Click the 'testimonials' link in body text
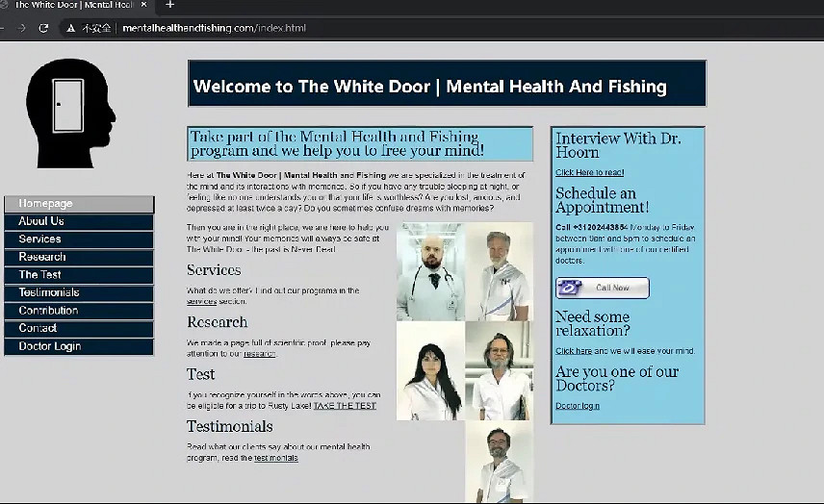This screenshot has width=824, height=504. (275, 458)
